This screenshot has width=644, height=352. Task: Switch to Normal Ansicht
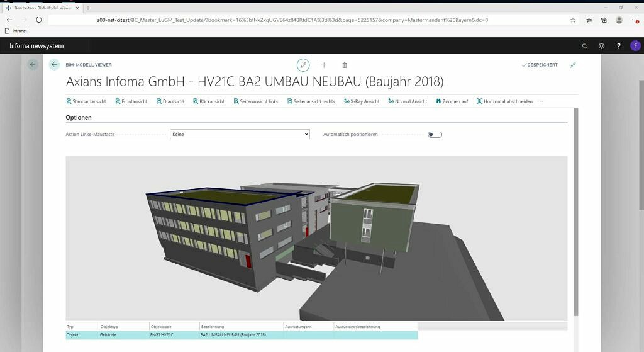408,101
